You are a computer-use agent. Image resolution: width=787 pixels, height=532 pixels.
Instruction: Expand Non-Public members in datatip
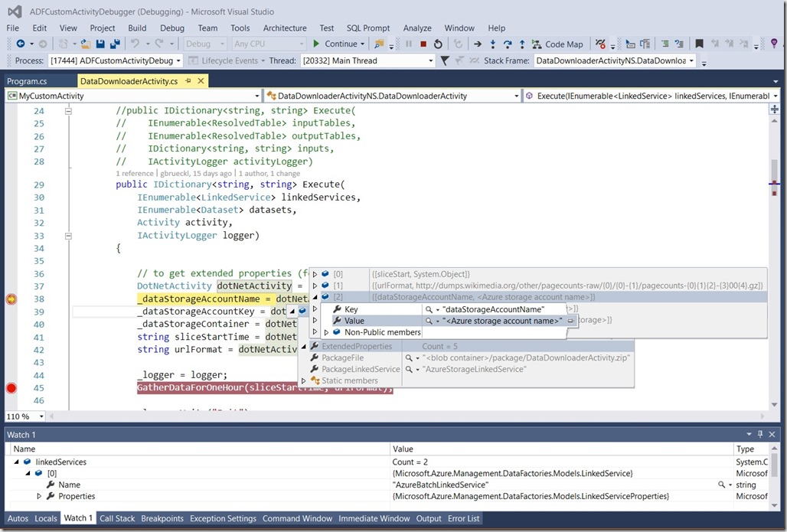coord(326,332)
